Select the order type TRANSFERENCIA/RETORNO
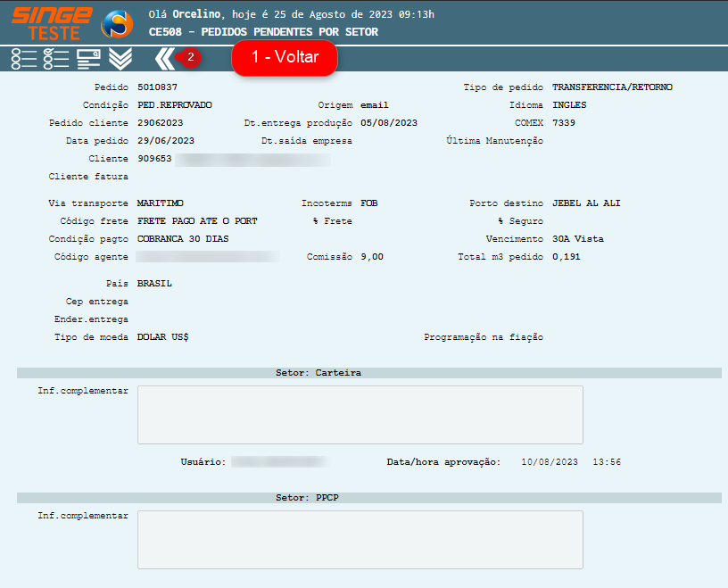Viewport: 728px width, 588px height. [612, 87]
